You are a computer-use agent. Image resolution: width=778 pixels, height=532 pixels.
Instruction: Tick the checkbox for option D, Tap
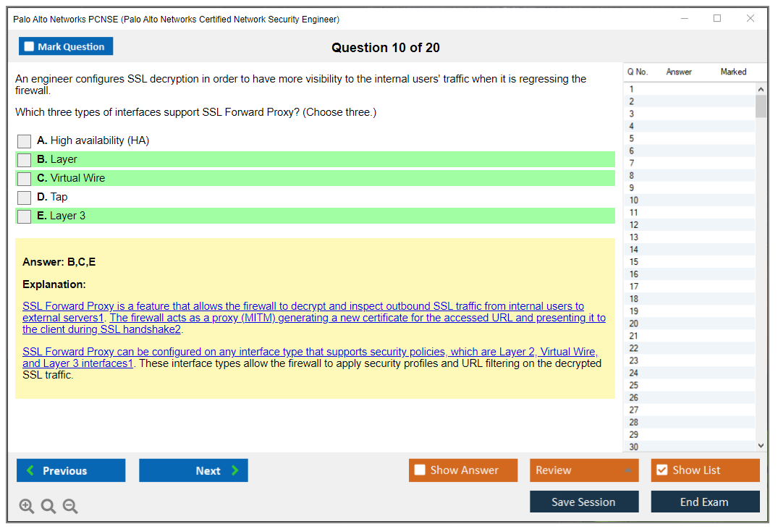click(x=25, y=198)
